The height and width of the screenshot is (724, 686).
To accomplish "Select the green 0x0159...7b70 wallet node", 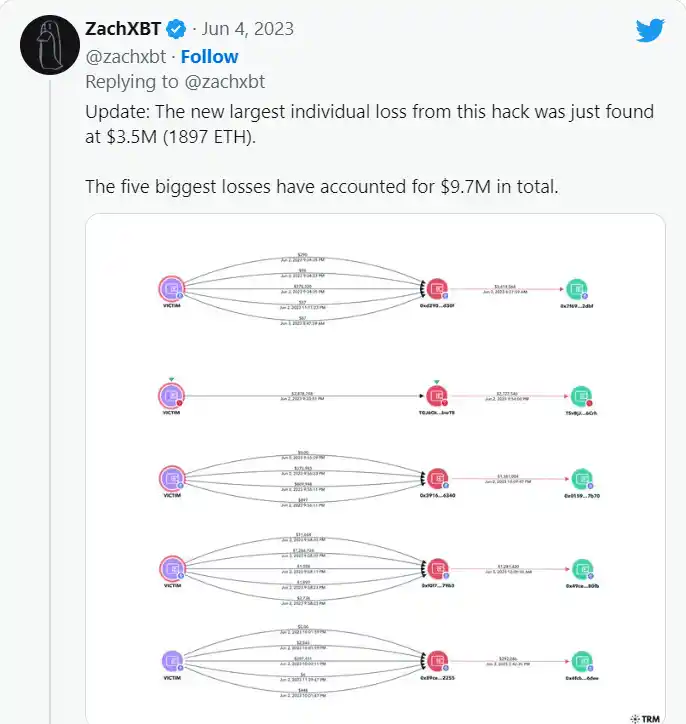I will click(x=580, y=478).
